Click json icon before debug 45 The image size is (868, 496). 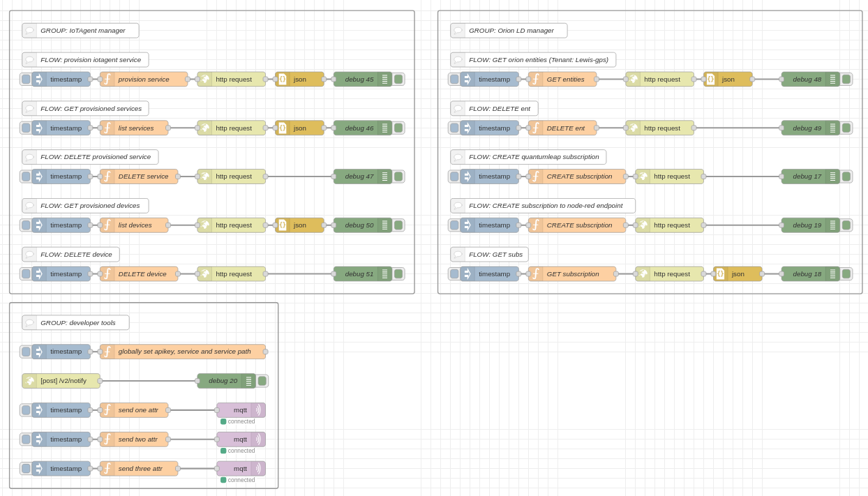click(x=283, y=80)
